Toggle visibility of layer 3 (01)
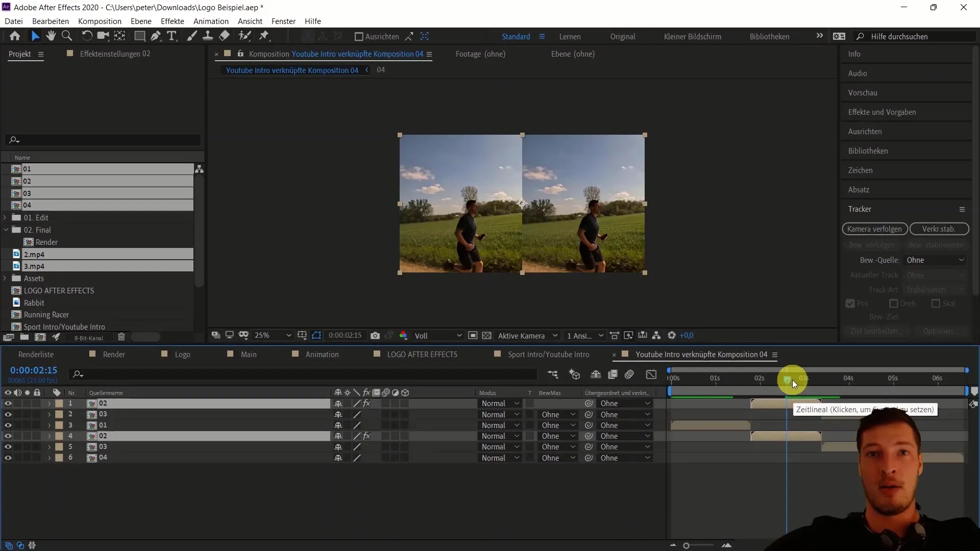Image resolution: width=980 pixels, height=551 pixels. [x=8, y=424]
